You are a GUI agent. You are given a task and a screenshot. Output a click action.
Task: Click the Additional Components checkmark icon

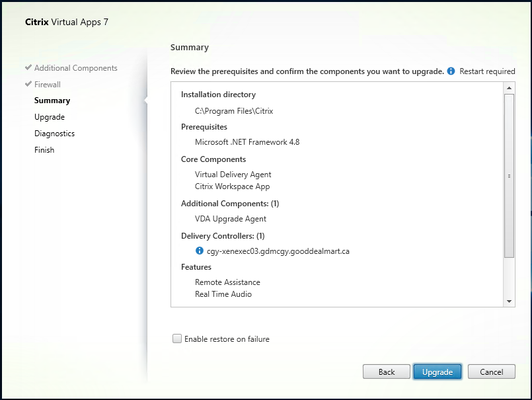click(28, 68)
